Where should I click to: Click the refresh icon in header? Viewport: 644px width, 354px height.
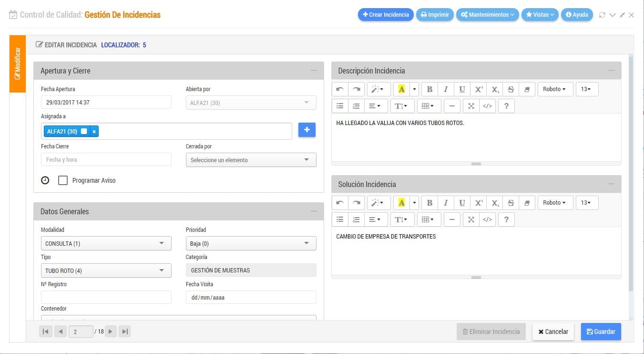pos(602,15)
